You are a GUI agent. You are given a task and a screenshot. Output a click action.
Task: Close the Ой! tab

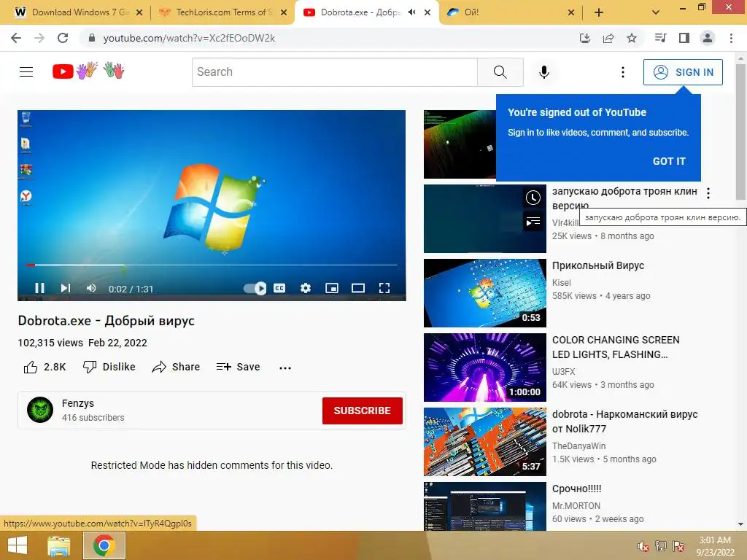click(571, 13)
